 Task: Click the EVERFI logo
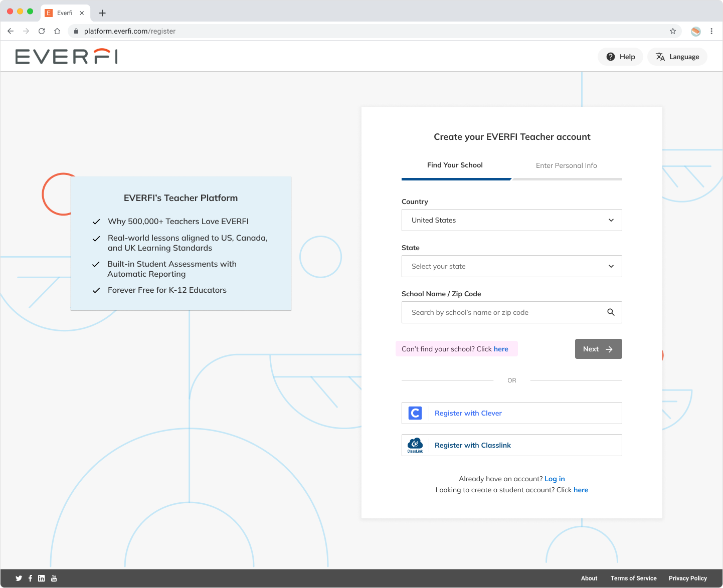click(67, 57)
